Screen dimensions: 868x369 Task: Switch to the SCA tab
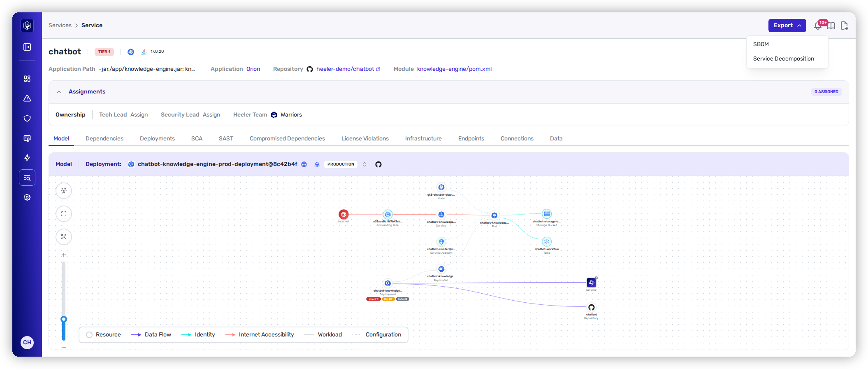(197, 138)
